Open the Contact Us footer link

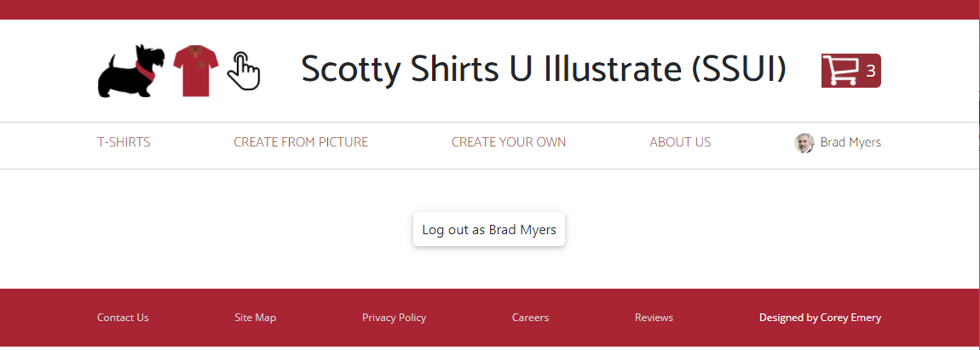(x=123, y=318)
